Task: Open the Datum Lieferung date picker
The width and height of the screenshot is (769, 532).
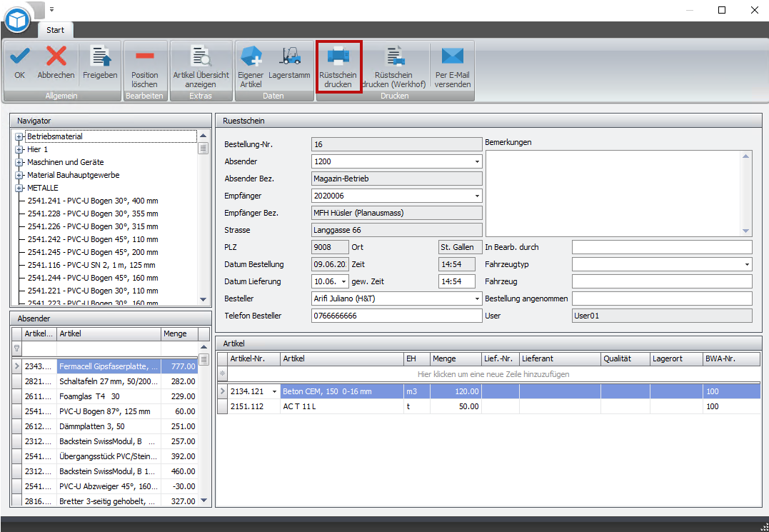Action: coord(343,281)
